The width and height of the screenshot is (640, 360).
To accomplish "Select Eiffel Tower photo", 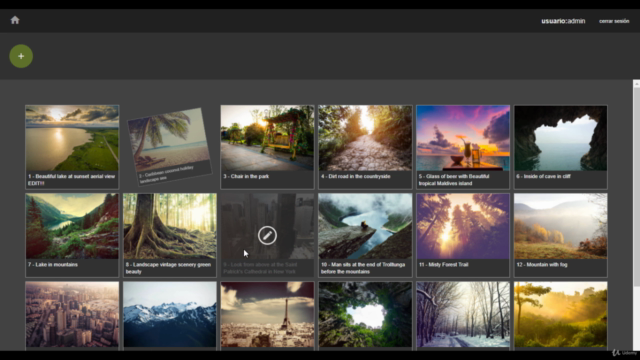I will pyautogui.click(x=267, y=315).
